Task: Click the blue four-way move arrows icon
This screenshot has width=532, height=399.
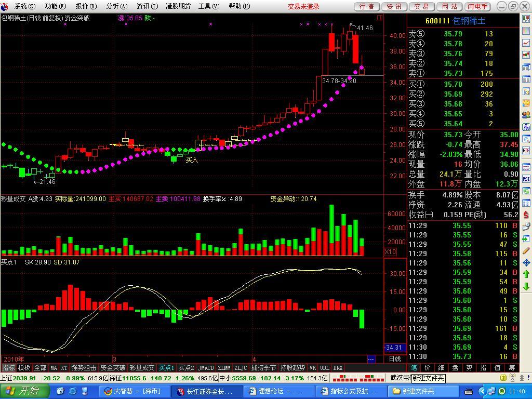Action: tap(526, 263)
